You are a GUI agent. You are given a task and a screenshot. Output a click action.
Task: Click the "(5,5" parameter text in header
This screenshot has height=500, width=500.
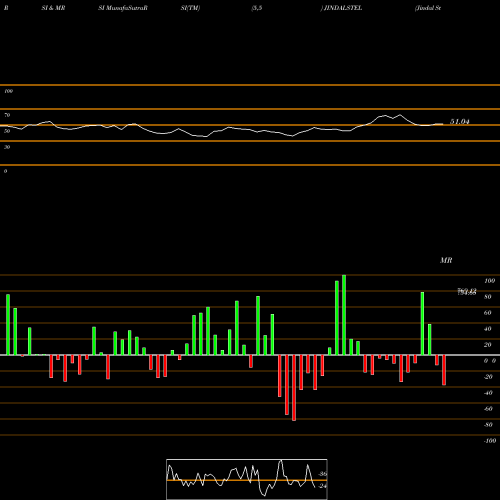pos(257,8)
